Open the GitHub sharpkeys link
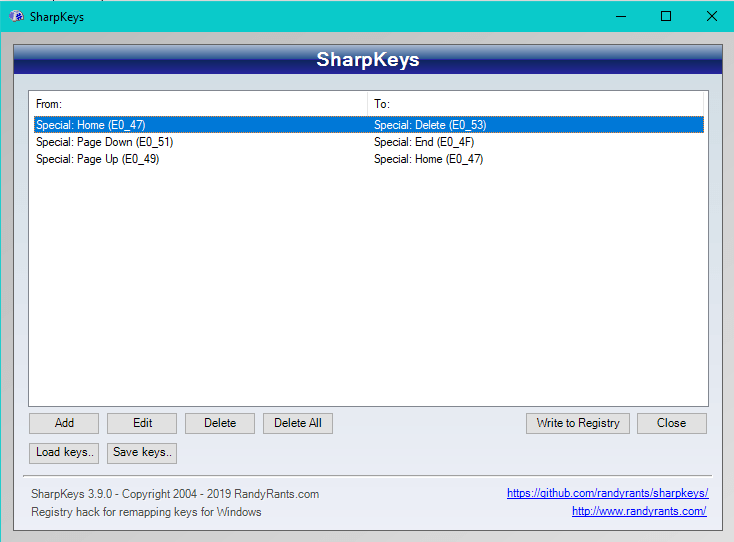Image resolution: width=734 pixels, height=542 pixels. [x=608, y=493]
